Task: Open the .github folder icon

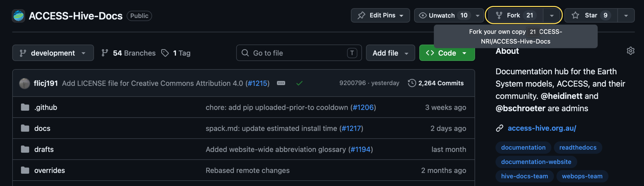Action: click(25, 107)
